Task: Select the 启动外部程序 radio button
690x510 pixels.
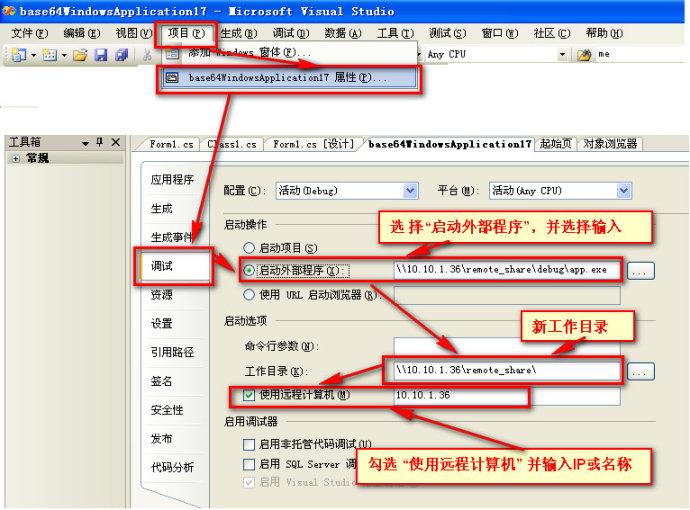Action: [x=249, y=270]
